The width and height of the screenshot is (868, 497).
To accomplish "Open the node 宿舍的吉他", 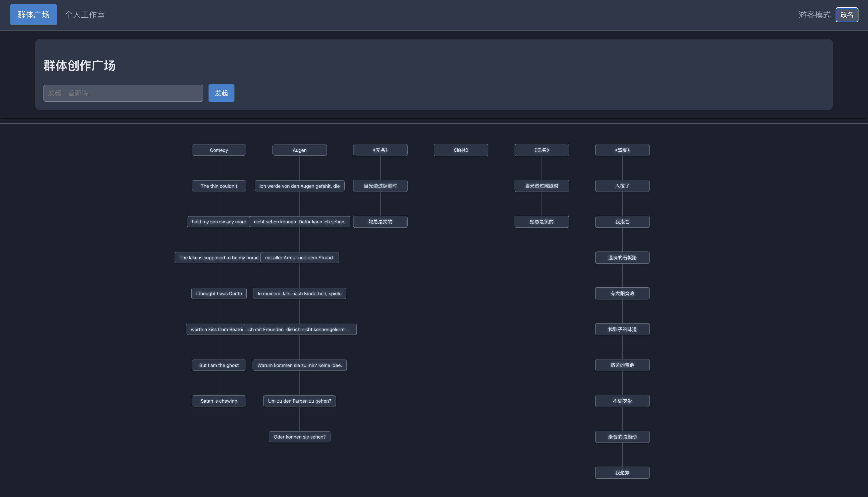I will [x=622, y=365].
